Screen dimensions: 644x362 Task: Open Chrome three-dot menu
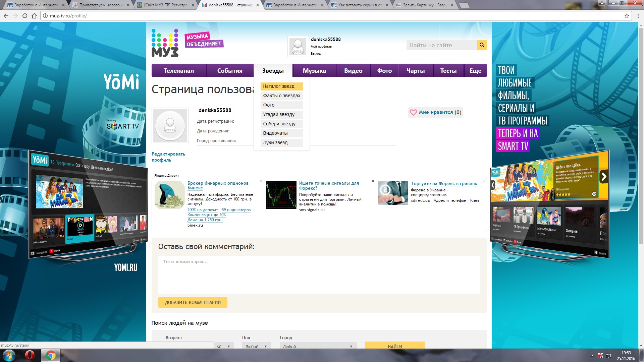point(638,16)
